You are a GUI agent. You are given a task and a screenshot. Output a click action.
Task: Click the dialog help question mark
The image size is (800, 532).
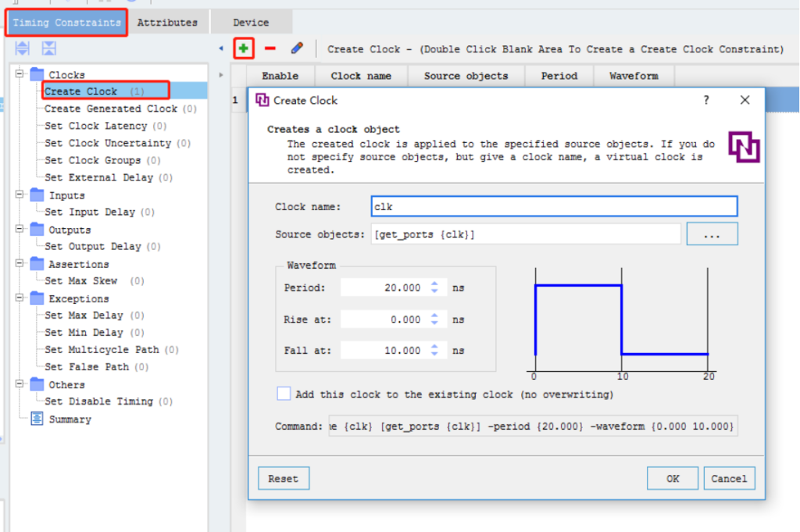tap(706, 100)
